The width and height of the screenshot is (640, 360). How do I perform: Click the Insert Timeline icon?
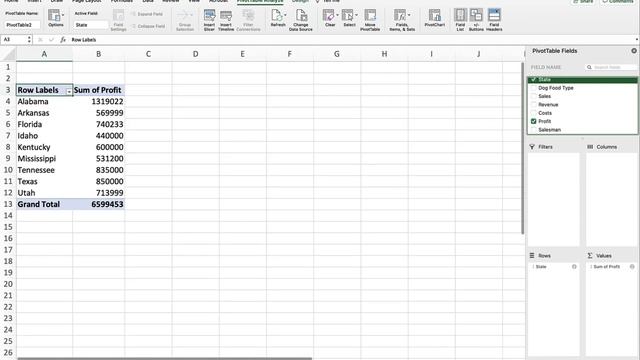[x=226, y=20]
